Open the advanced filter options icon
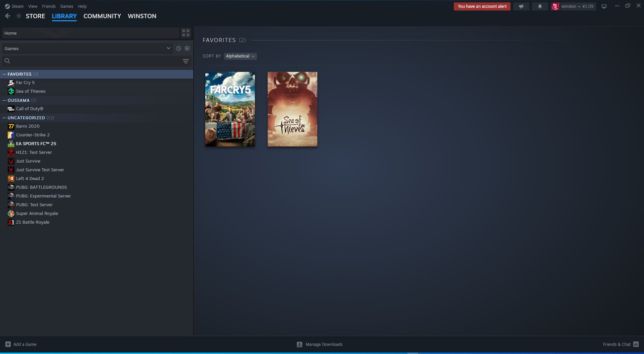 click(186, 61)
